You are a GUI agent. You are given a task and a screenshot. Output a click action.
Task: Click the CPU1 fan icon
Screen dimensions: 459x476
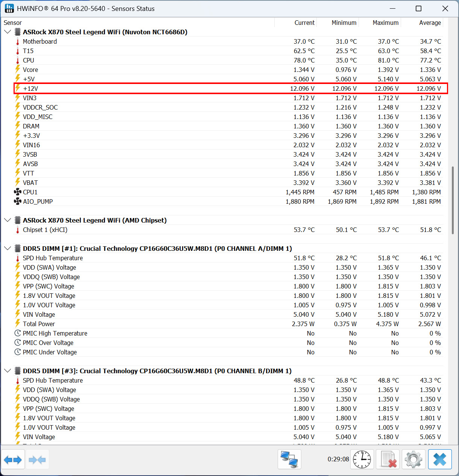click(18, 192)
